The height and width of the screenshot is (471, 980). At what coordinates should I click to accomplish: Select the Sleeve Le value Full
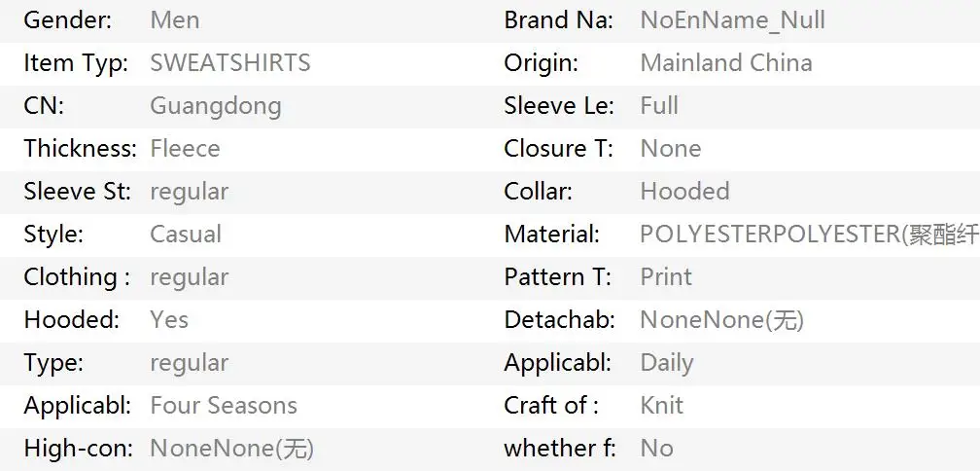659,106
